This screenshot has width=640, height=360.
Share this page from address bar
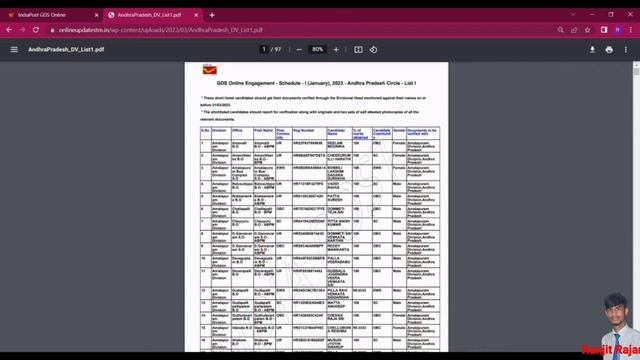574,30
